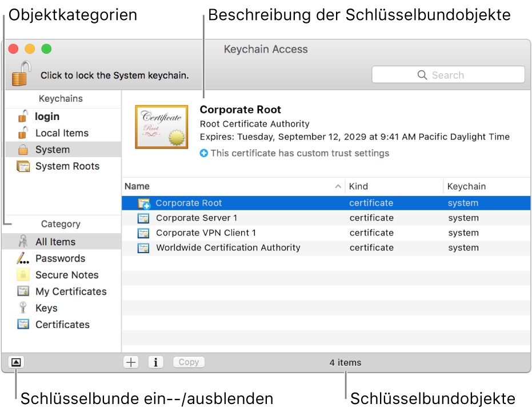
Task: Click the yellow minimize window button
Action: (x=30, y=49)
